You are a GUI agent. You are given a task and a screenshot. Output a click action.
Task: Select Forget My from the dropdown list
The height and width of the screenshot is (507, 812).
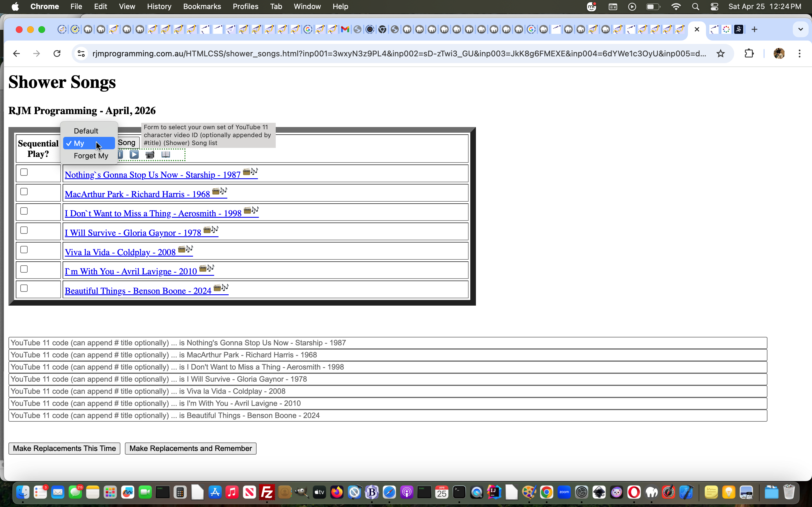(91, 155)
